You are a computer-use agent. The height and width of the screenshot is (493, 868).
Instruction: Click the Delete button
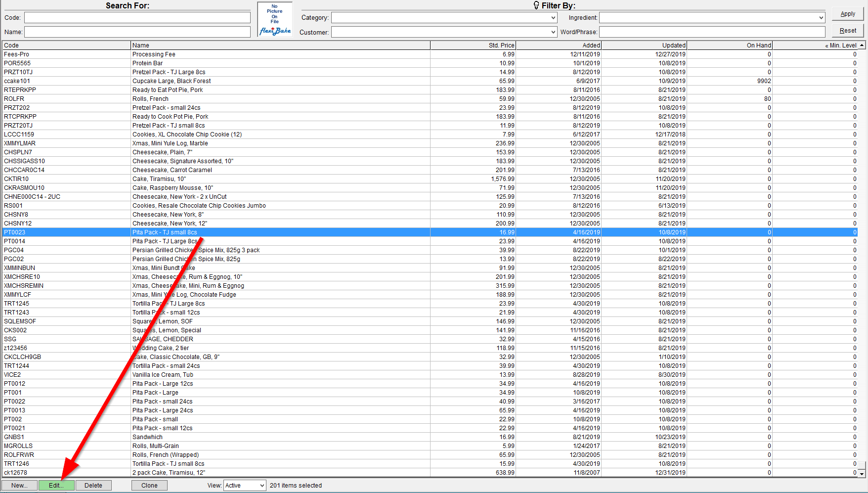pyautogui.click(x=93, y=486)
